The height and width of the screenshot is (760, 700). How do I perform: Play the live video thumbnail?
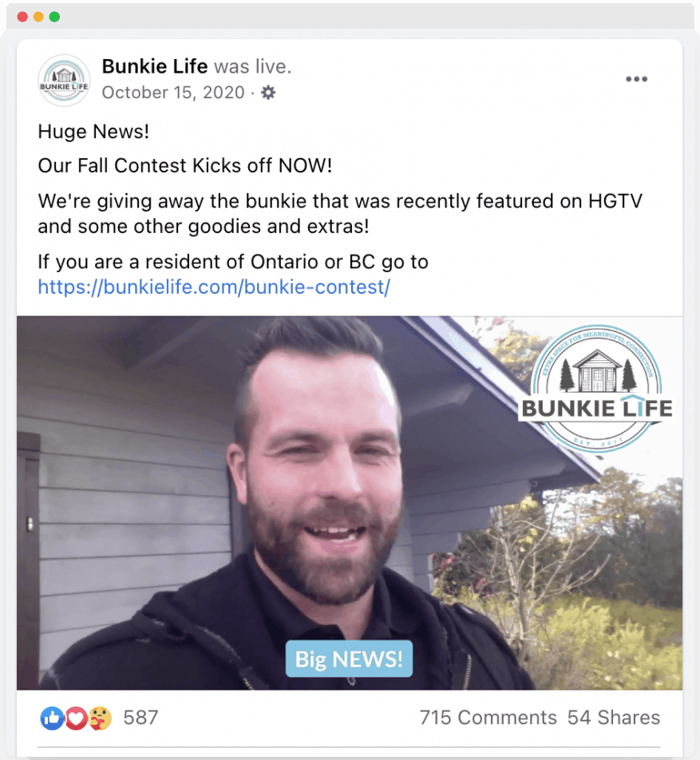pos(350,503)
